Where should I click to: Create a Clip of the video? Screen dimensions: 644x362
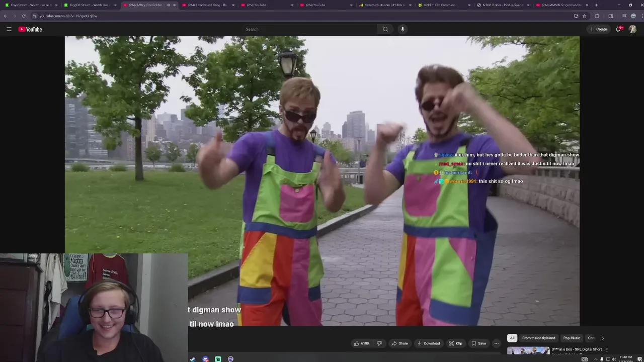(455, 343)
